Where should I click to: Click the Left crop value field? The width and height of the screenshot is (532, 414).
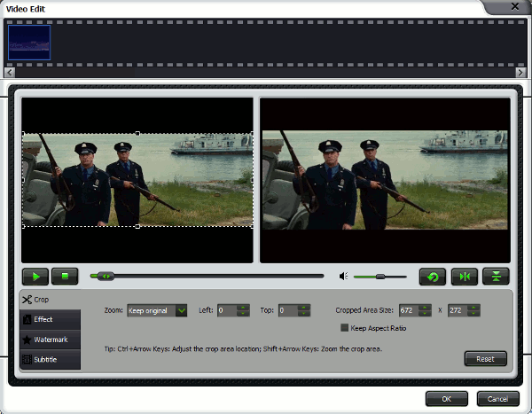(x=227, y=310)
